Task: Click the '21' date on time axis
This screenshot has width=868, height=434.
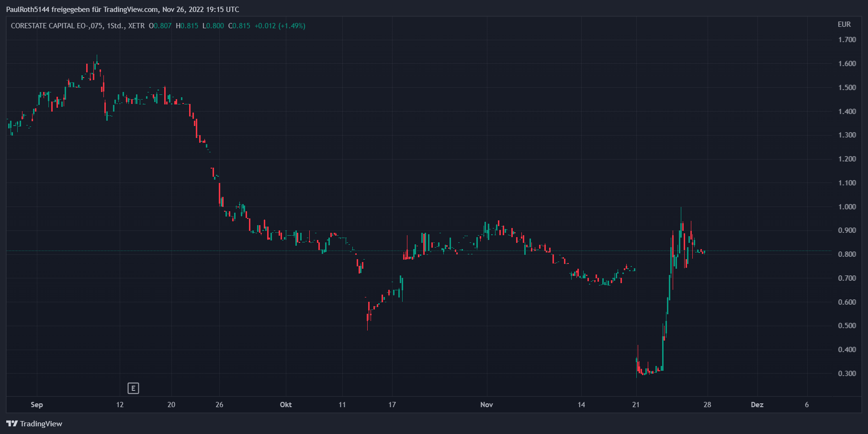Action: (x=636, y=405)
